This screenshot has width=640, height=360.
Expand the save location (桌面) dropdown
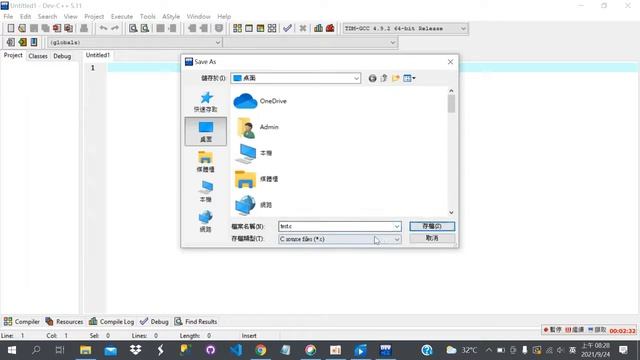356,78
